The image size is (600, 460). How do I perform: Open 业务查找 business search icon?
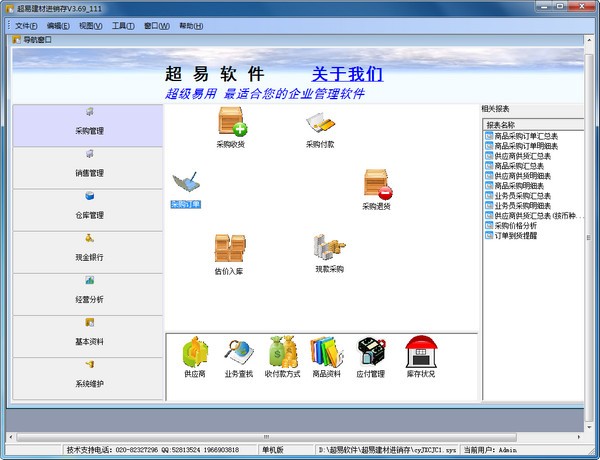[239, 358]
